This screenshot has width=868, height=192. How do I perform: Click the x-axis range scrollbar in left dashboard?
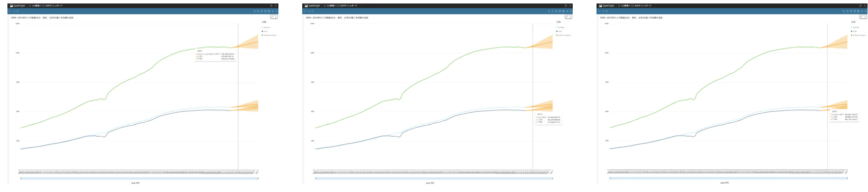pos(139,178)
